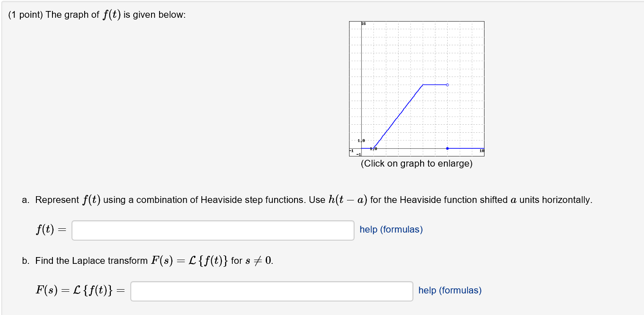Image resolution: width=644 pixels, height=315 pixels.
Task: Click the graph to enlarge it
Action: click(416, 89)
